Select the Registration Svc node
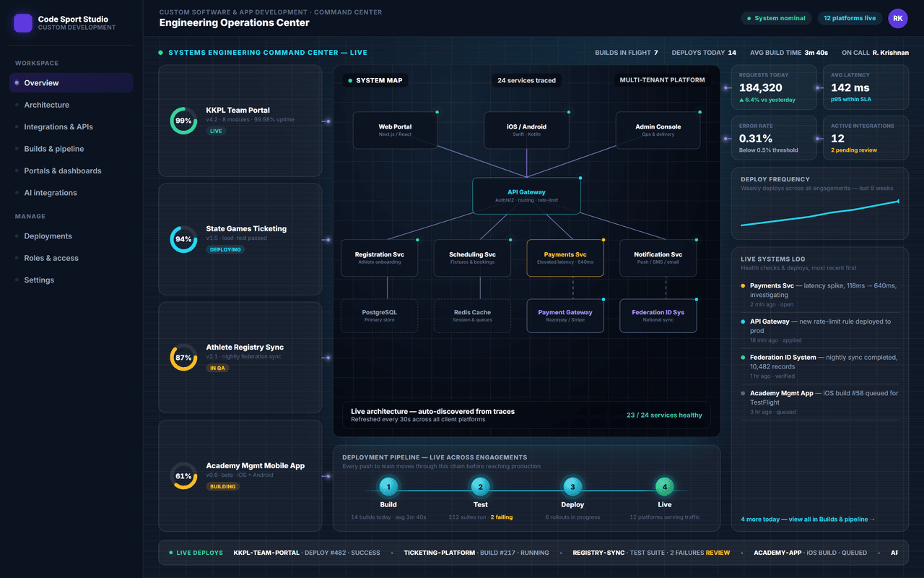Image resolution: width=924 pixels, height=578 pixels. click(379, 258)
